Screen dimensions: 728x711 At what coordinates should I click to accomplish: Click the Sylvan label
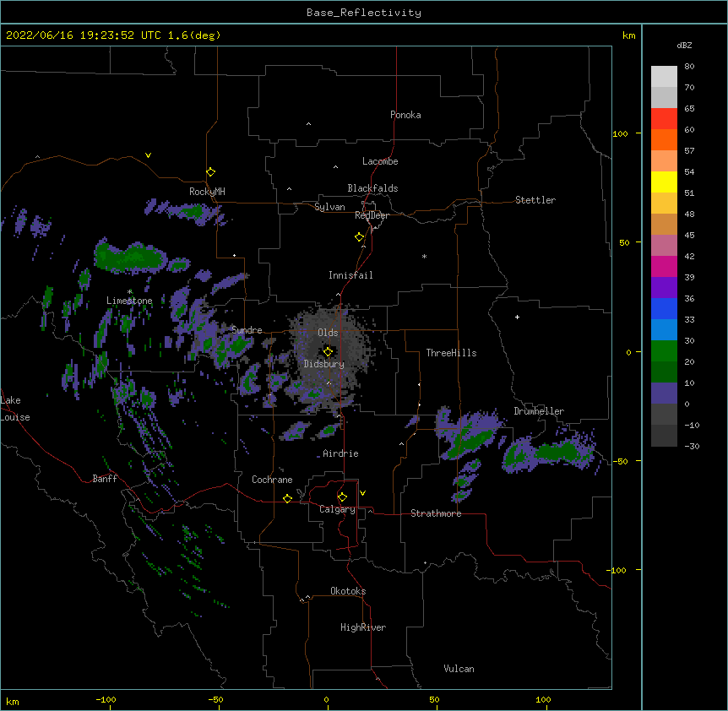point(329,207)
